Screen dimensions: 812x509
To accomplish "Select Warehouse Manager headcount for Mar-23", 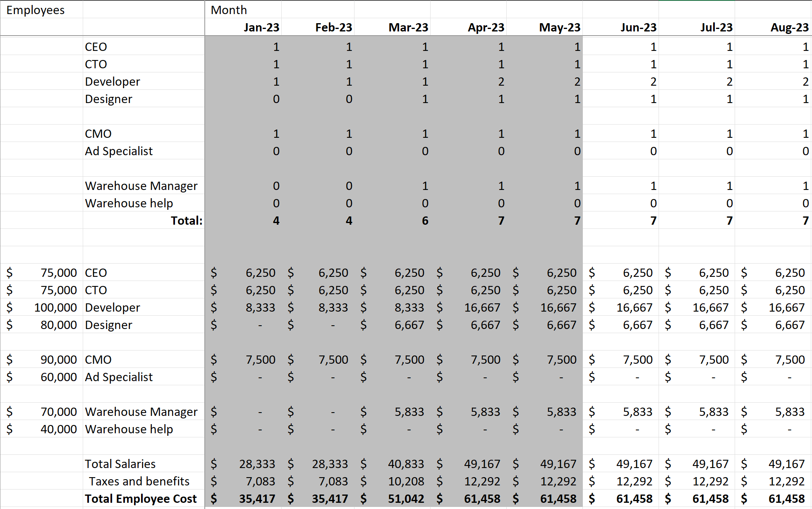I will pyautogui.click(x=392, y=185).
